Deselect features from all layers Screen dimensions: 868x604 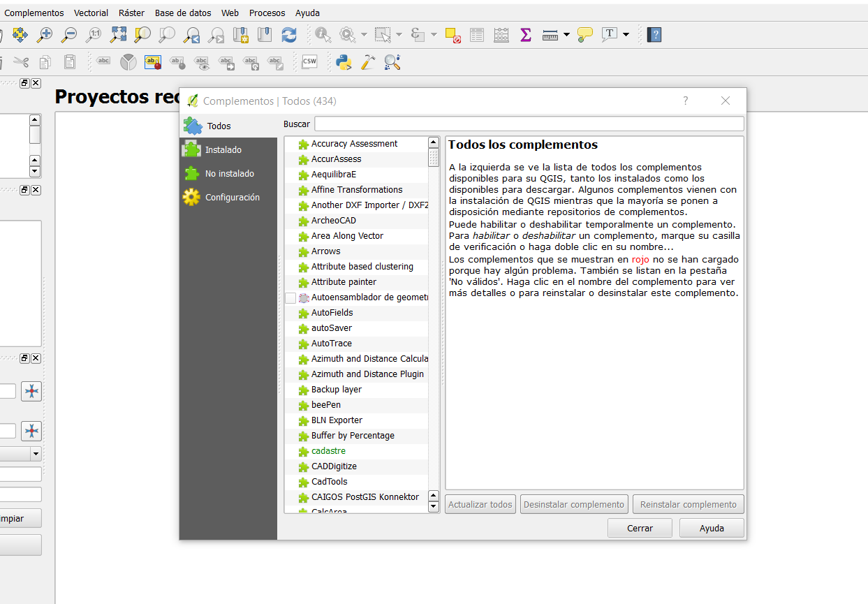click(453, 34)
